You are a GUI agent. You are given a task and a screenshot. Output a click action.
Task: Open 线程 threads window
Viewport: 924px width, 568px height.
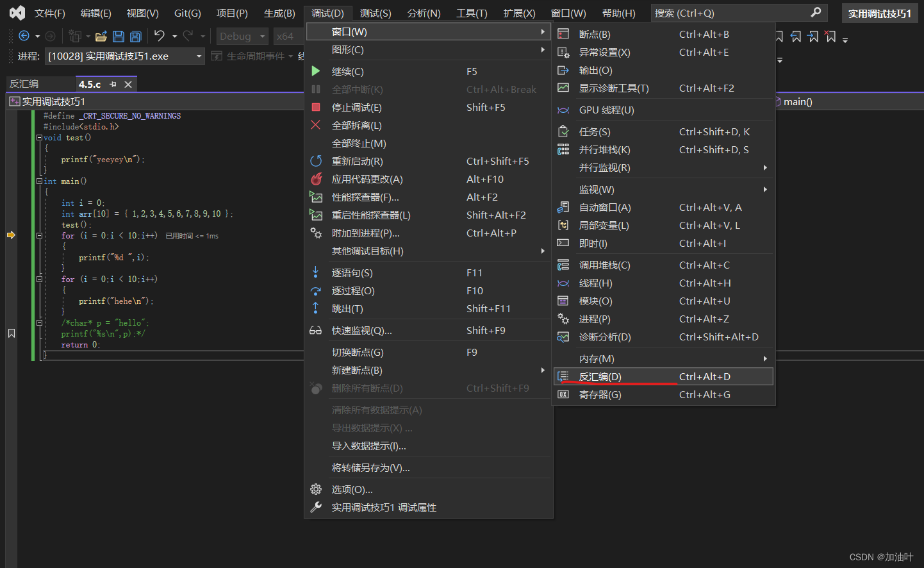point(663,283)
